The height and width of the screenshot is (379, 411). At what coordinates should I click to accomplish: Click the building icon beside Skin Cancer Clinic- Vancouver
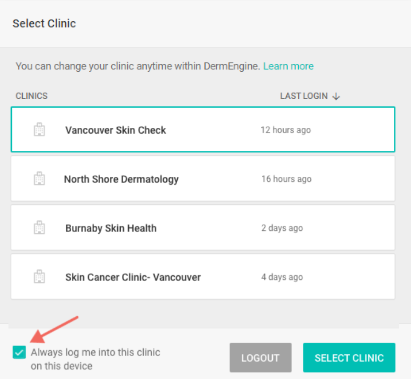pos(39,277)
